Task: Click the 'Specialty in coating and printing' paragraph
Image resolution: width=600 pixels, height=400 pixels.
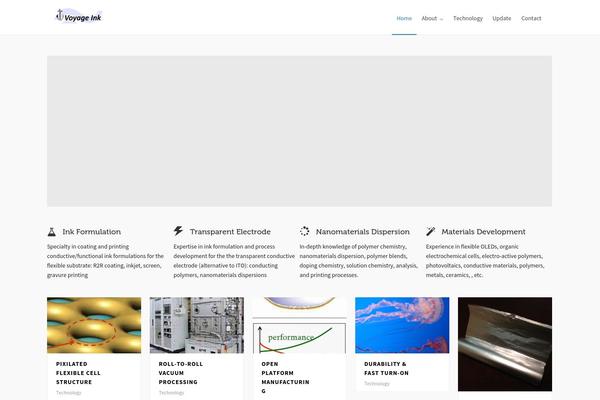Action: coord(105,261)
